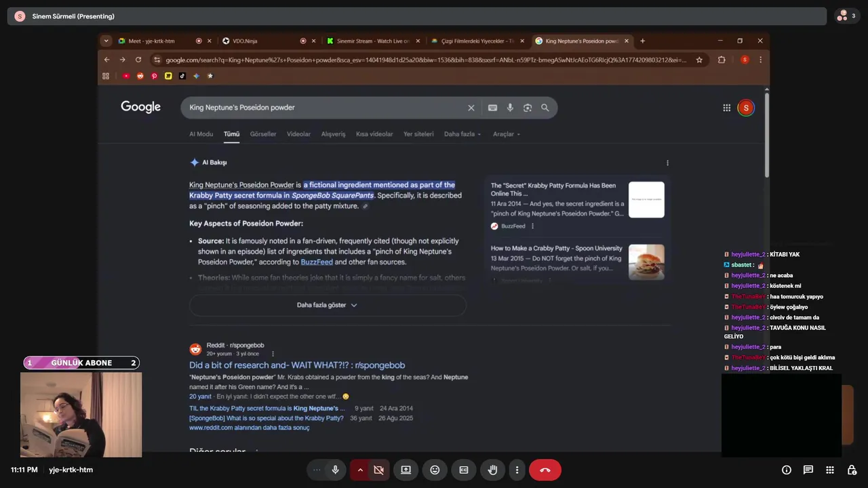Screen dimensions: 868x488
Task: Open the YouTube bookmark
Action: coord(126,76)
